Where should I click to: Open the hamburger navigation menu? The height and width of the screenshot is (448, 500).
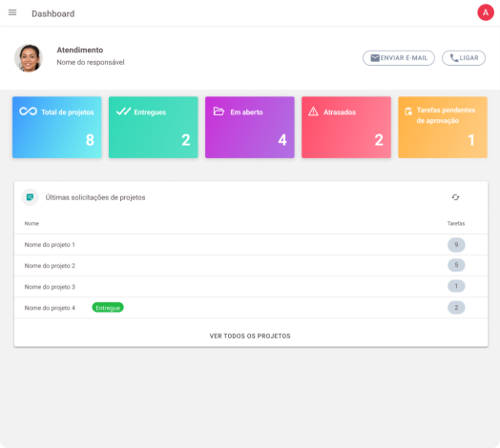coord(12,12)
